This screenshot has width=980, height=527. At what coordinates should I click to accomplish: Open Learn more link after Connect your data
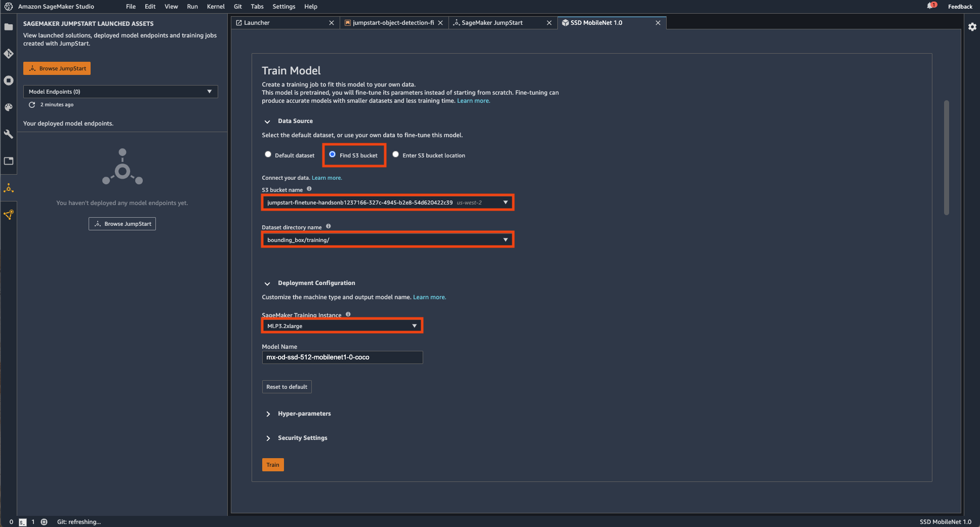[x=326, y=178]
